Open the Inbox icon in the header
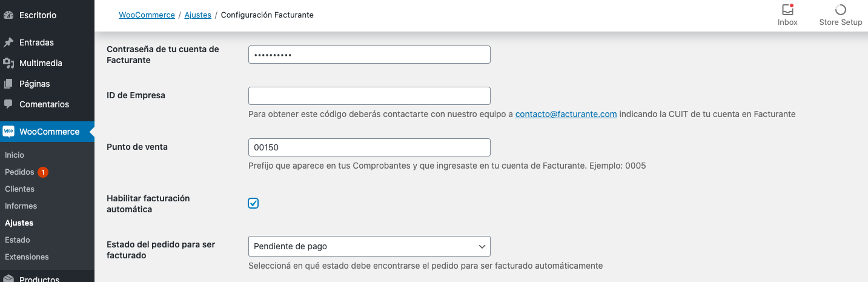This screenshot has width=868, height=282. tap(787, 10)
